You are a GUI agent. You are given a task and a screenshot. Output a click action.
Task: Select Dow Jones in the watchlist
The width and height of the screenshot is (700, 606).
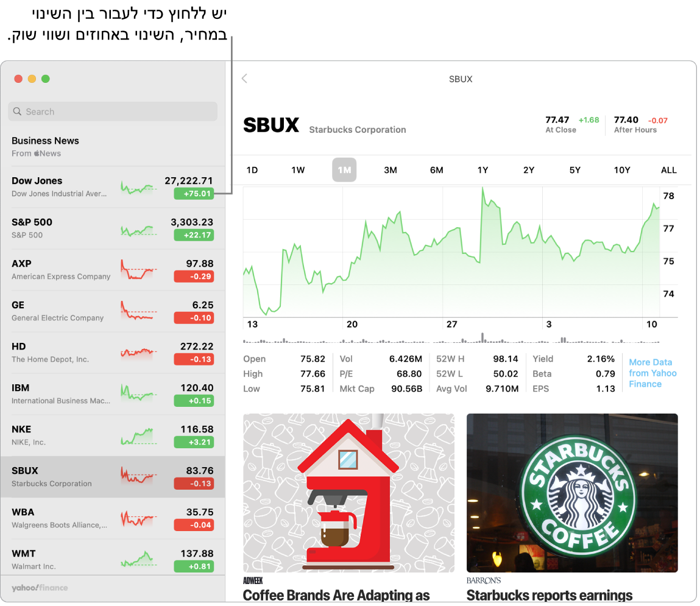(113, 188)
